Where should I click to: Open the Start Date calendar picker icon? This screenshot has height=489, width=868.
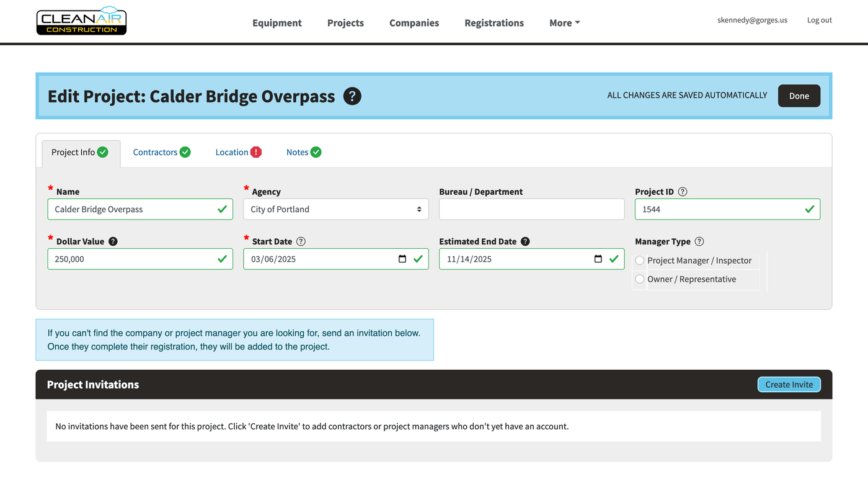(x=402, y=259)
